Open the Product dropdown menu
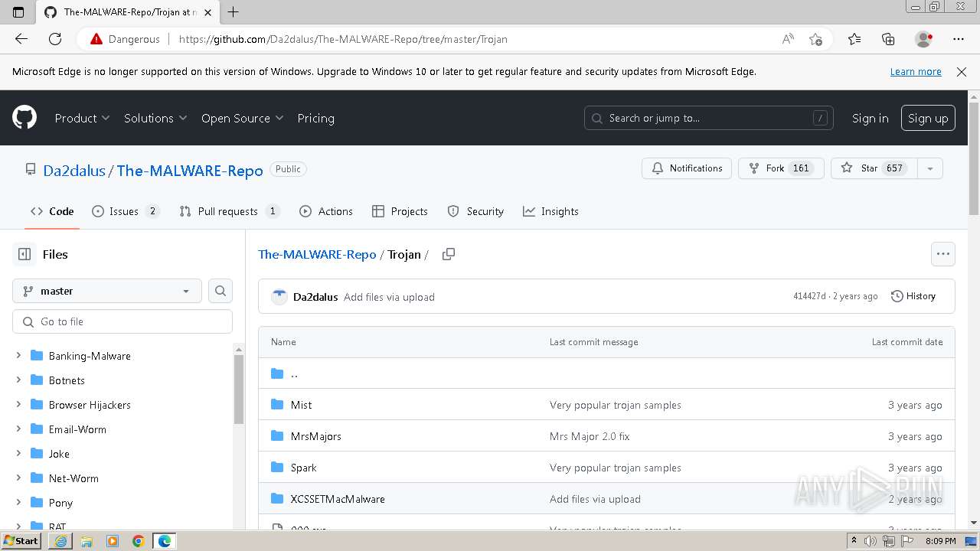 83,118
